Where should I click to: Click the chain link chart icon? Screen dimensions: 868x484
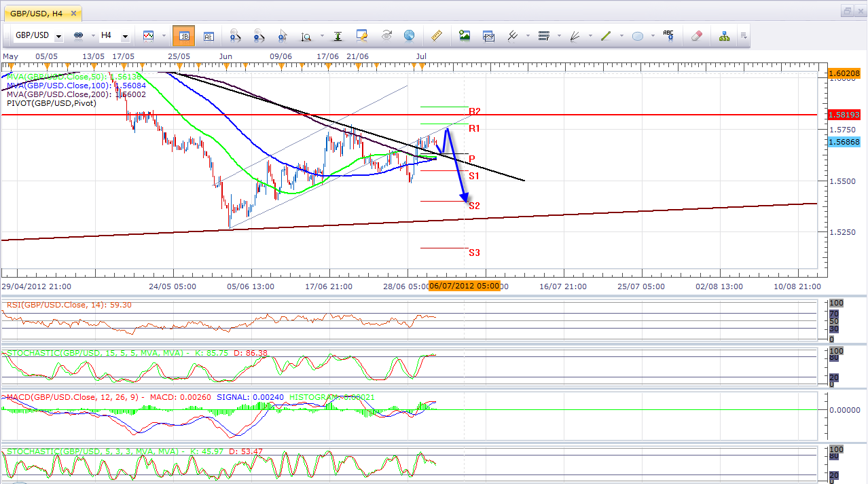pos(77,35)
